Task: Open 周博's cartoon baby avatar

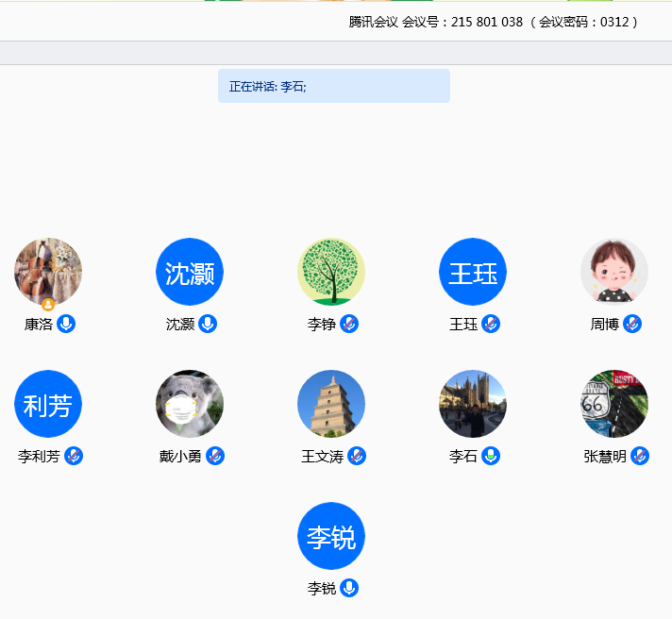Action: pyautogui.click(x=614, y=272)
